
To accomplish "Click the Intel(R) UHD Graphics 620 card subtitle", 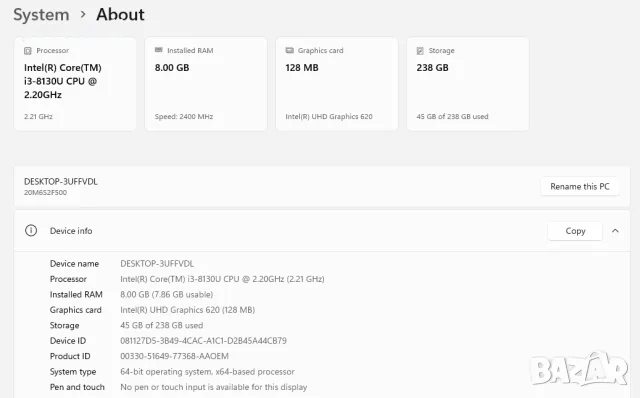I will (x=329, y=116).
